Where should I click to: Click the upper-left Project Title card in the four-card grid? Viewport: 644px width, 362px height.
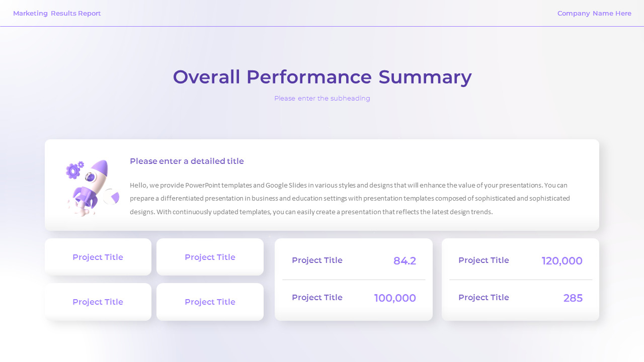98,257
